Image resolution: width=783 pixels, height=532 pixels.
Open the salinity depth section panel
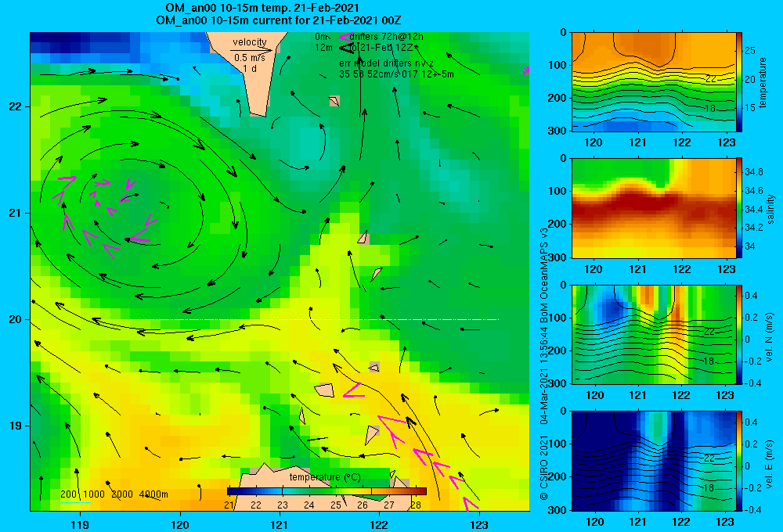[653, 208]
